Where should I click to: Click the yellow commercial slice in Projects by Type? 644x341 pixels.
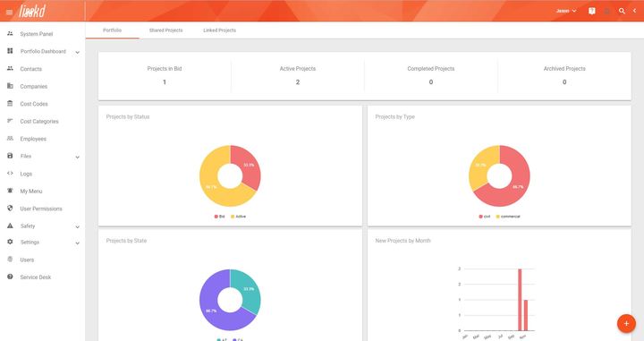(x=480, y=166)
